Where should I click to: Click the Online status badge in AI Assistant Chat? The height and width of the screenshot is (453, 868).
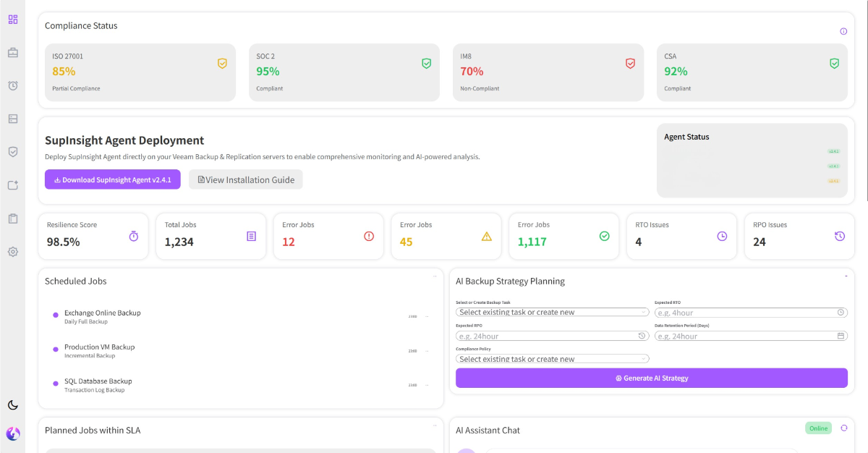tap(818, 428)
